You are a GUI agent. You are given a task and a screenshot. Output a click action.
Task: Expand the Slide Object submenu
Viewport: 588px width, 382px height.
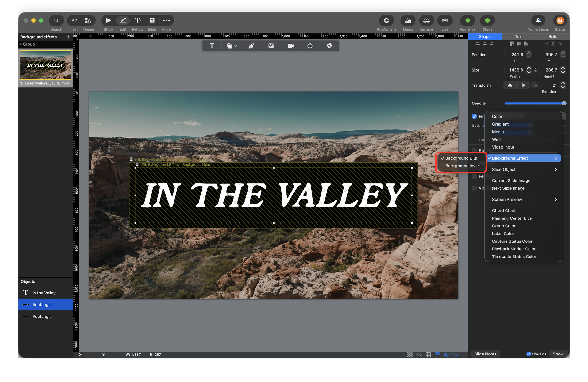tap(523, 169)
